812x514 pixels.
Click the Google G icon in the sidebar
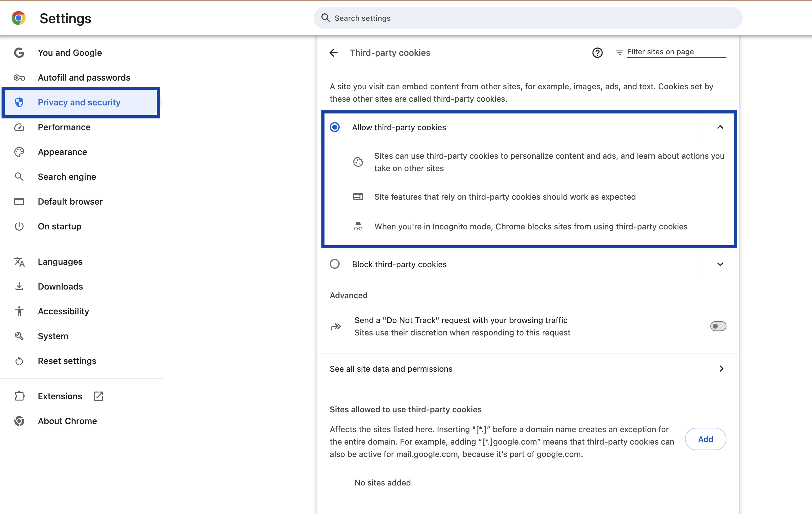tap(19, 53)
